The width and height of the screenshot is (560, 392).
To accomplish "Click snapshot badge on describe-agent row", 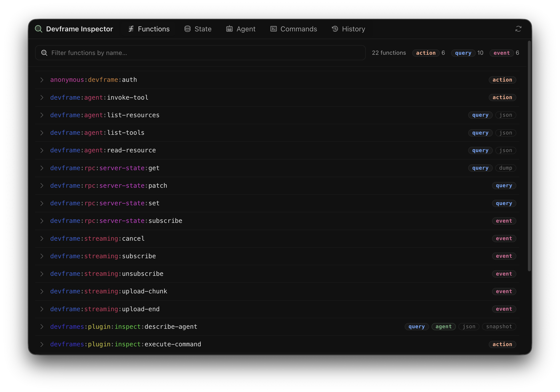I will 499,326.
